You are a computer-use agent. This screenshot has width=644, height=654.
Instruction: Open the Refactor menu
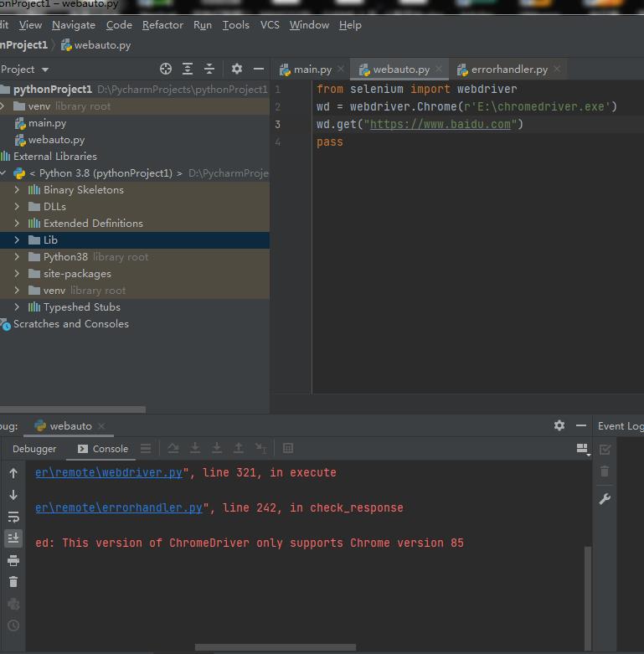[162, 25]
